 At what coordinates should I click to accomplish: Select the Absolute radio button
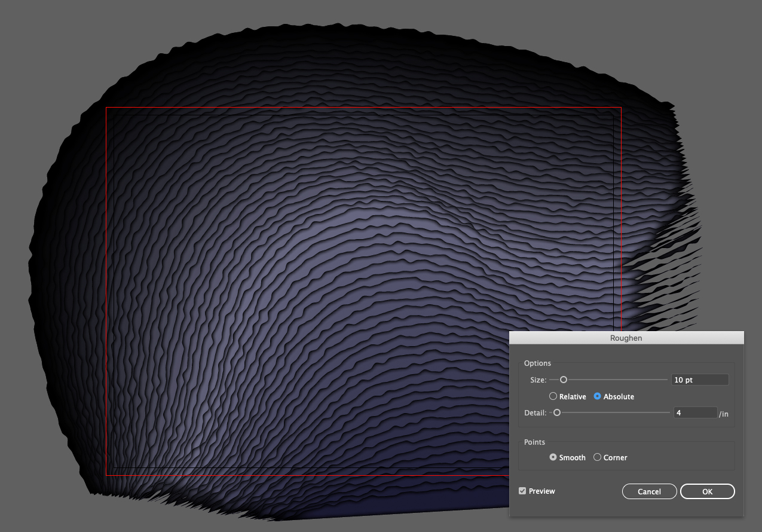pyautogui.click(x=597, y=396)
